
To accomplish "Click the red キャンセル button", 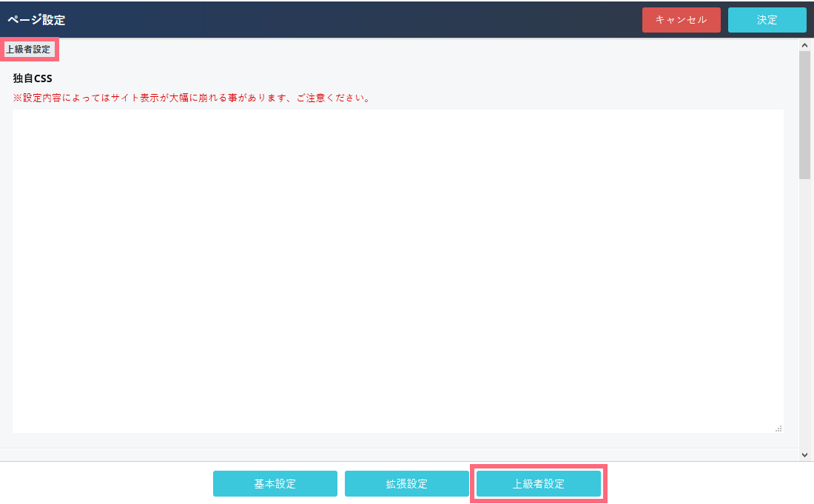I will (681, 20).
